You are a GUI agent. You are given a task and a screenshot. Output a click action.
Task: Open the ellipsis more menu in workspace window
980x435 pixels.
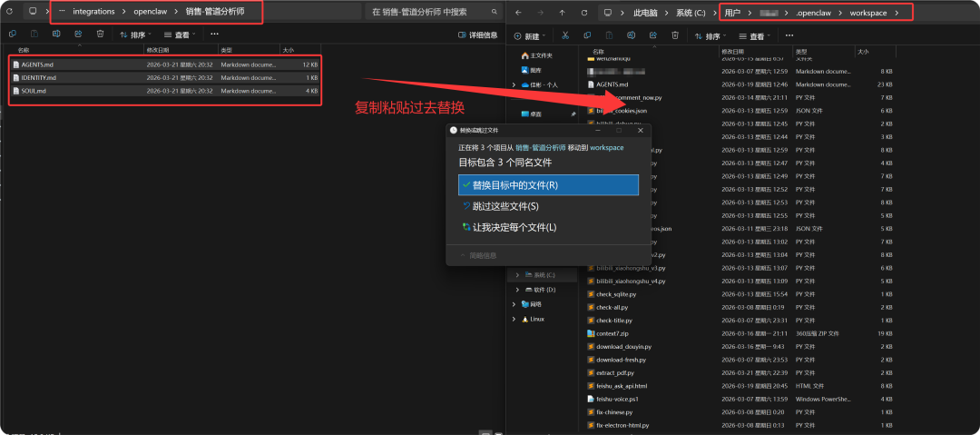click(x=789, y=36)
